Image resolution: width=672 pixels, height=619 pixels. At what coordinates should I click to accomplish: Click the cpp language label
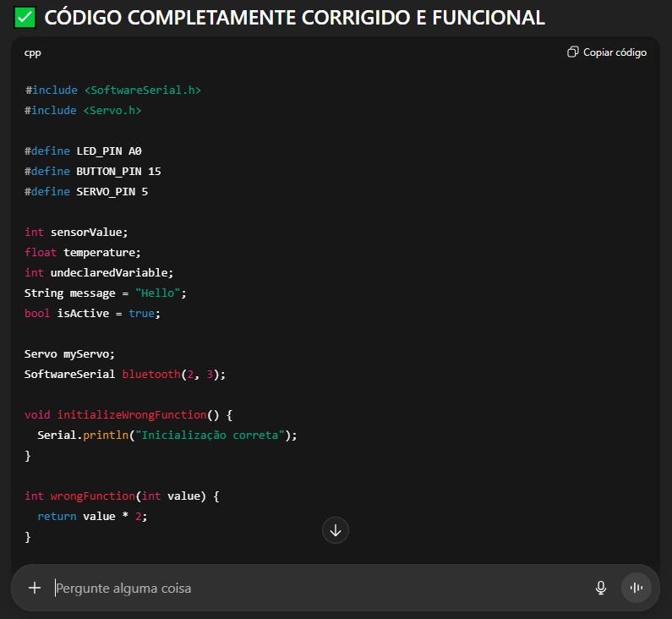click(32, 52)
